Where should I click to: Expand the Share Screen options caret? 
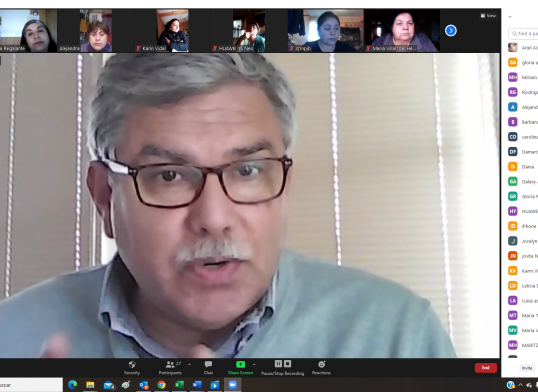coord(254,364)
